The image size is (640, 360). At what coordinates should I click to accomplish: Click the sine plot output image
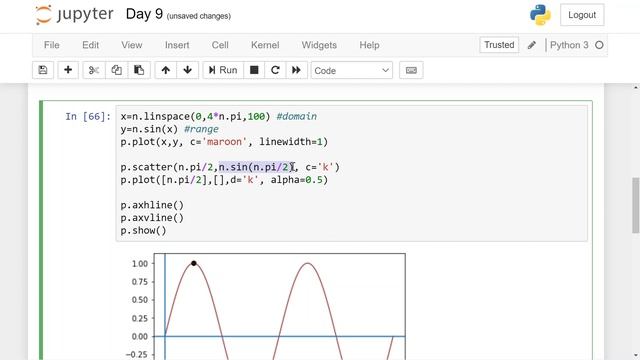coord(267,306)
